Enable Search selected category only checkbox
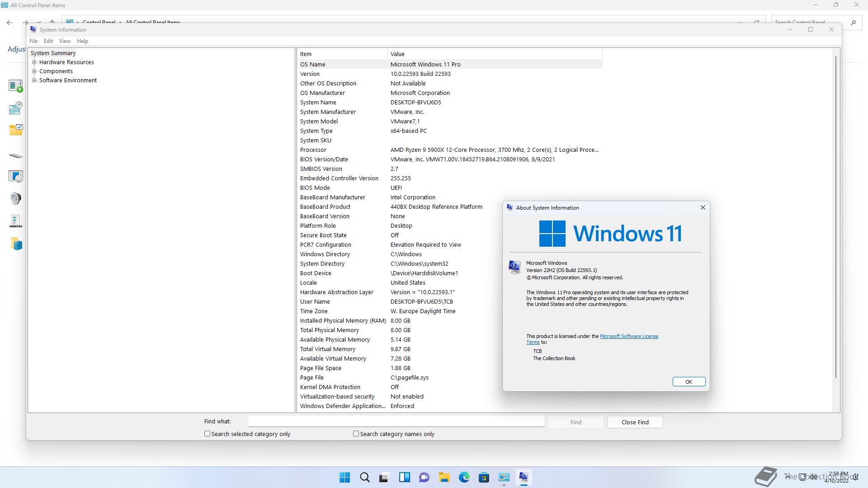Screen dimensions: 868x488 207,433
